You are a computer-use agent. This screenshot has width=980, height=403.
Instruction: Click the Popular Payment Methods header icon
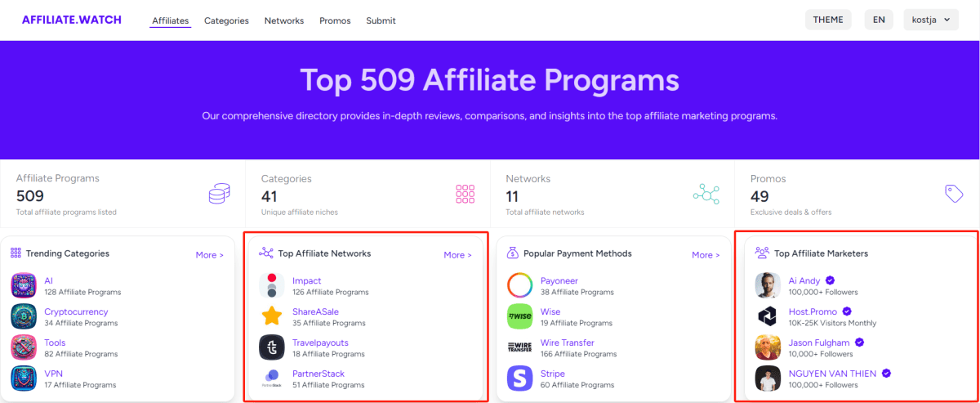(x=513, y=253)
